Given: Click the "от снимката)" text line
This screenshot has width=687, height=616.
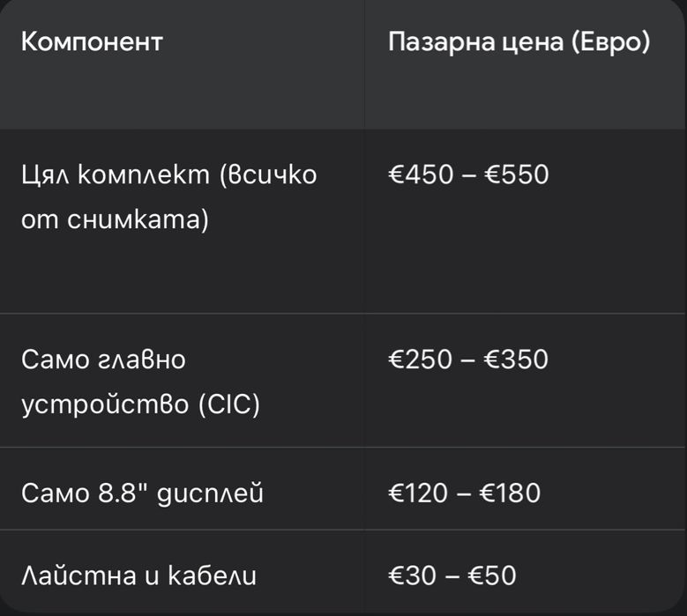Looking at the screenshot, I should click(x=115, y=219).
